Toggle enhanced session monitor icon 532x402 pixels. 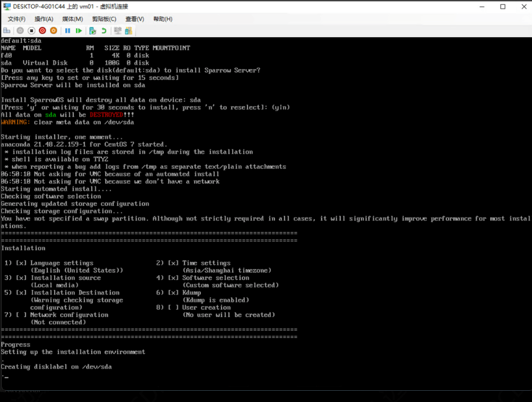click(x=118, y=31)
